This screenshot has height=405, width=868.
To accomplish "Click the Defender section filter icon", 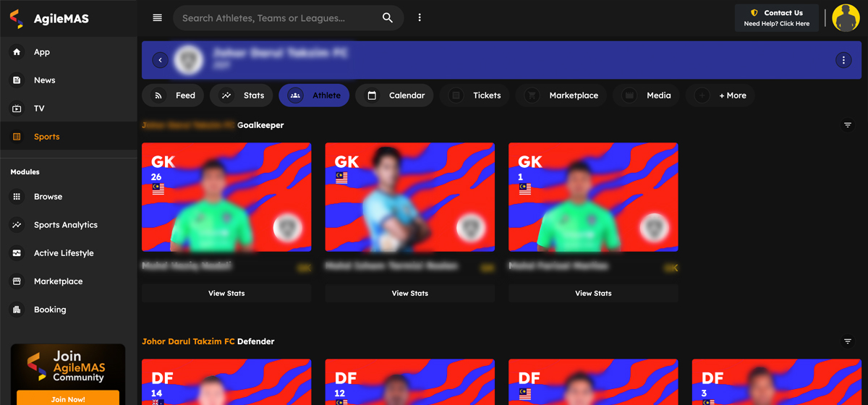I will tap(848, 341).
